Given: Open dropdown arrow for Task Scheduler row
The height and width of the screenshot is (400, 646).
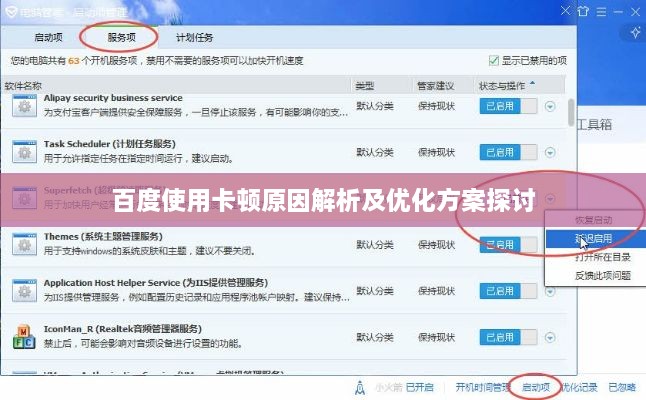Looking at the screenshot, I should click(550, 152).
